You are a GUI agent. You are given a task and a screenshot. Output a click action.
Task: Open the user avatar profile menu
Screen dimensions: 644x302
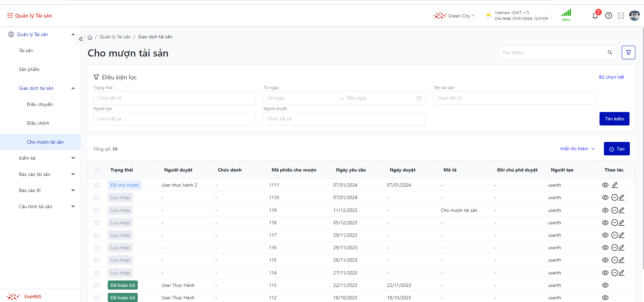coord(634,15)
